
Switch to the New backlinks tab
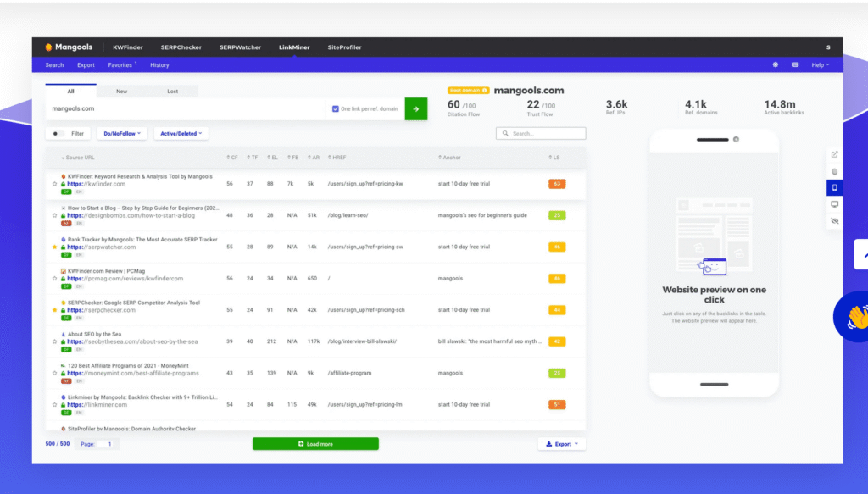point(122,92)
